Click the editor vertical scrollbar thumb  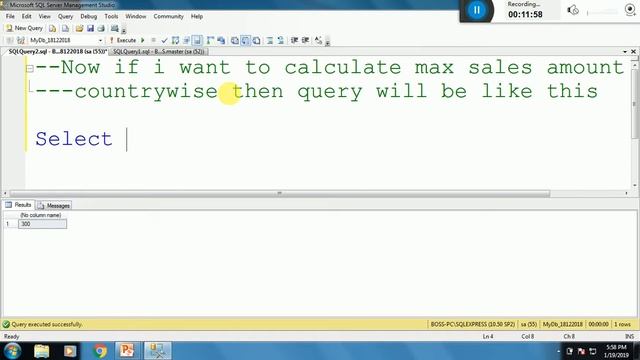pos(635,104)
